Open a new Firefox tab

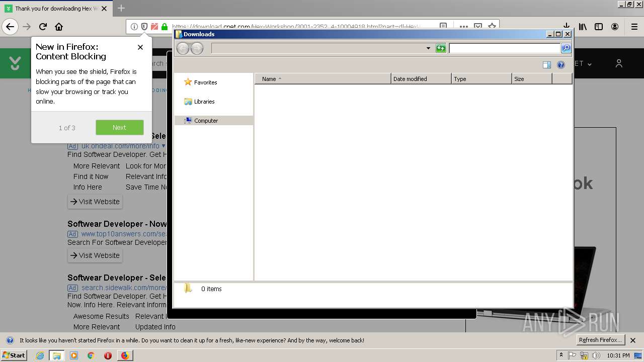121,8
